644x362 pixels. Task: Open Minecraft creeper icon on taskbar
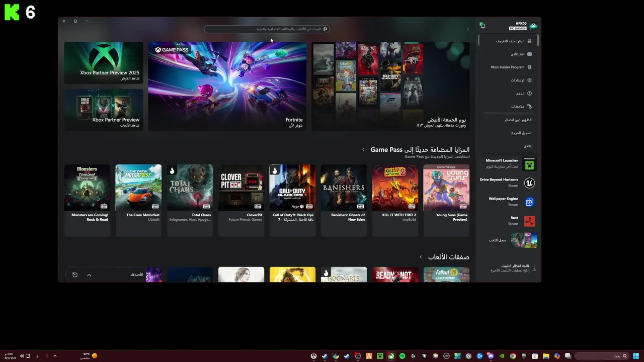click(x=380, y=356)
